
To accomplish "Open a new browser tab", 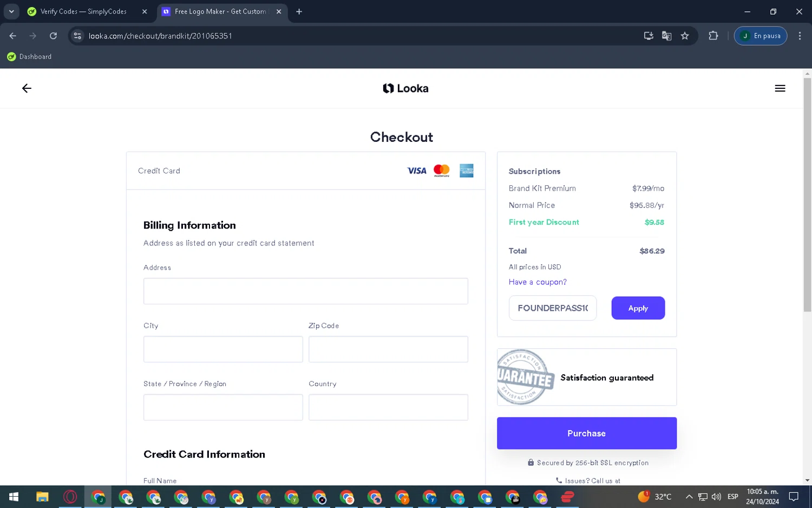I will point(299,11).
